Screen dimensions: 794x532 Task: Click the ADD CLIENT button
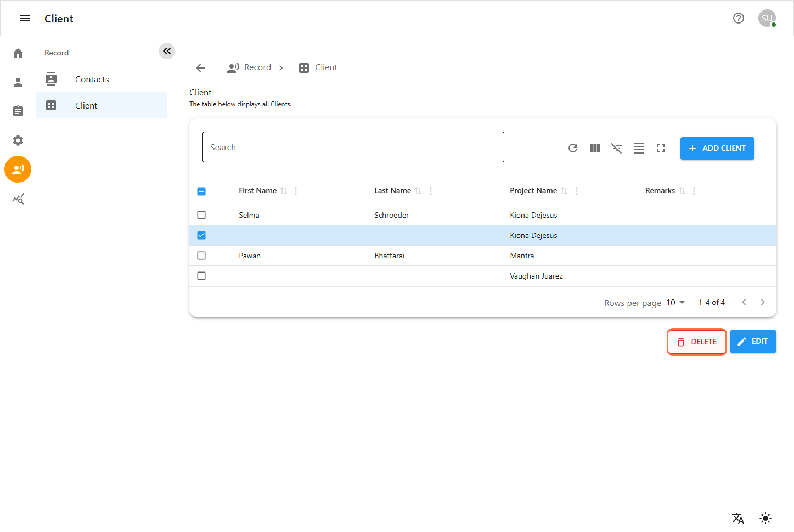pos(717,149)
